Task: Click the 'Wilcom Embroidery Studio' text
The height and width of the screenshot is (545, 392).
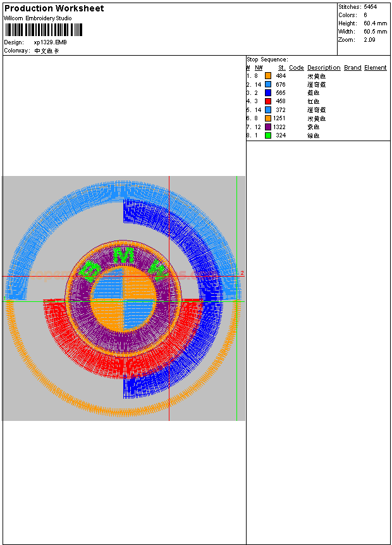Action: pos(38,18)
